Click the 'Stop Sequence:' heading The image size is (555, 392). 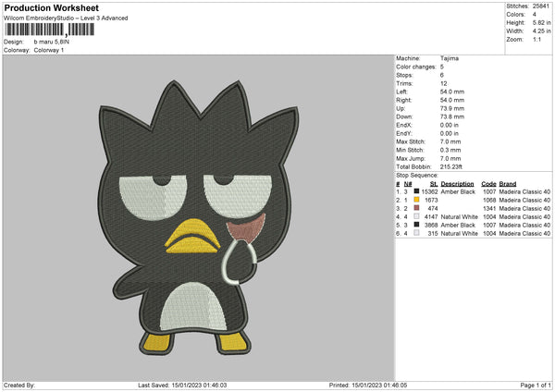coord(417,175)
